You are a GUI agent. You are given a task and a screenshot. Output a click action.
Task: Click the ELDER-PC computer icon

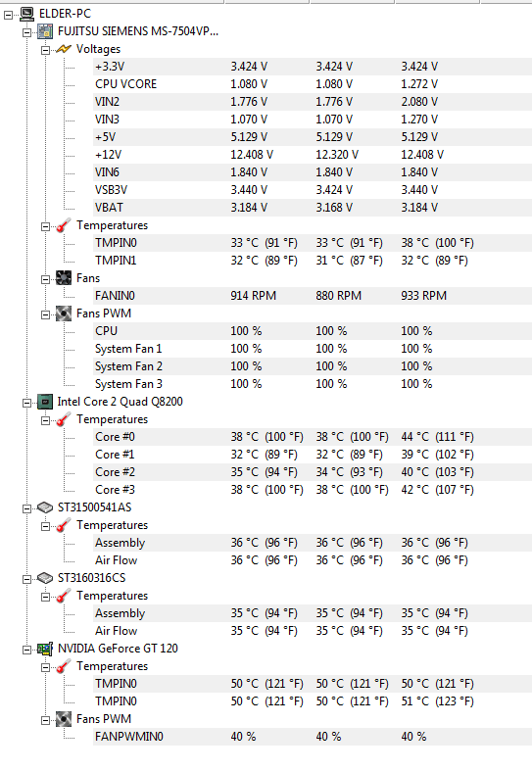coord(27,15)
